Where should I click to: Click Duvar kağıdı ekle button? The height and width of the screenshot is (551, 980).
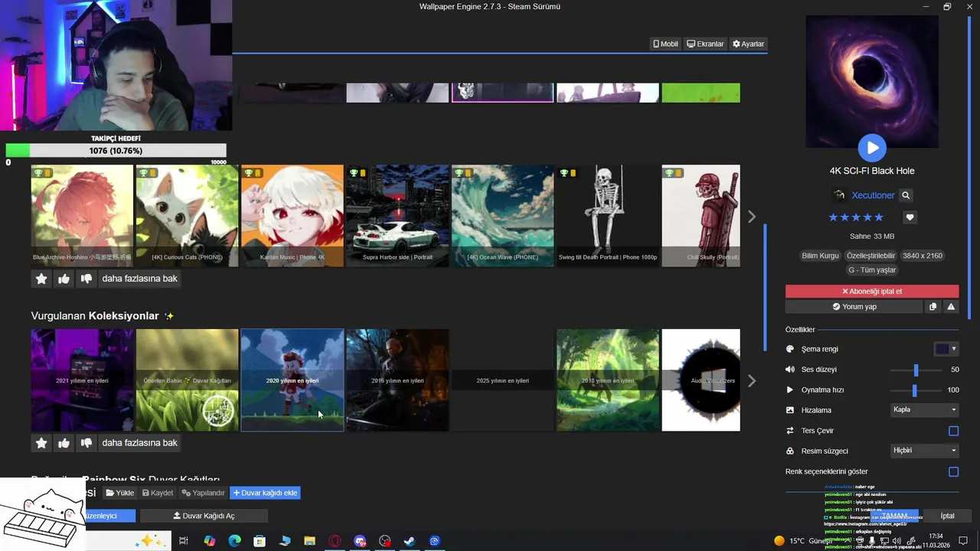(265, 493)
